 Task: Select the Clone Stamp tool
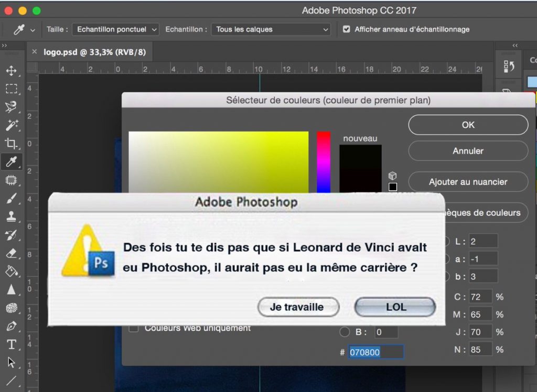12,216
